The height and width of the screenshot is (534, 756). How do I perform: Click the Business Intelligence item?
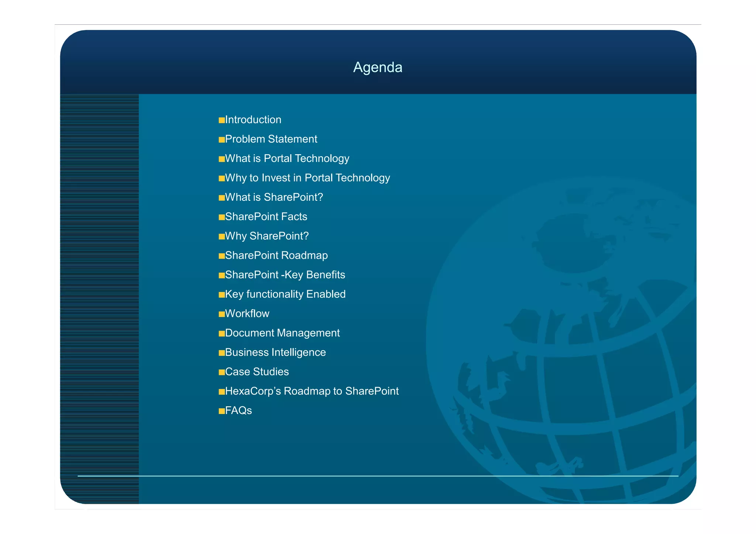pyautogui.click(x=275, y=352)
